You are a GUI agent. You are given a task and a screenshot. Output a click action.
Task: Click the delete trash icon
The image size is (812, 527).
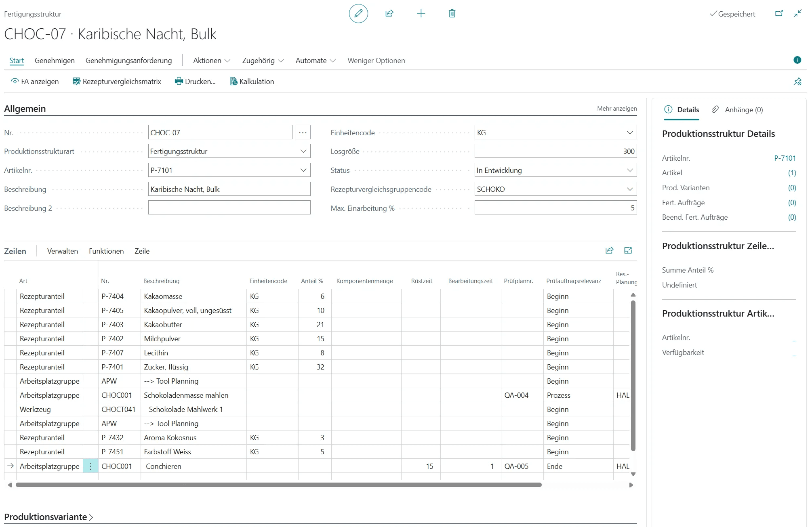(452, 14)
